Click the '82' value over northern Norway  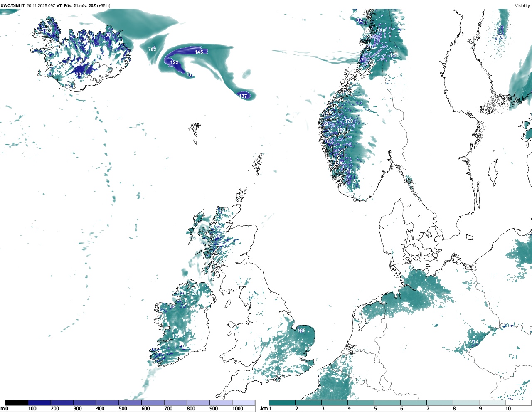[x=360, y=20]
